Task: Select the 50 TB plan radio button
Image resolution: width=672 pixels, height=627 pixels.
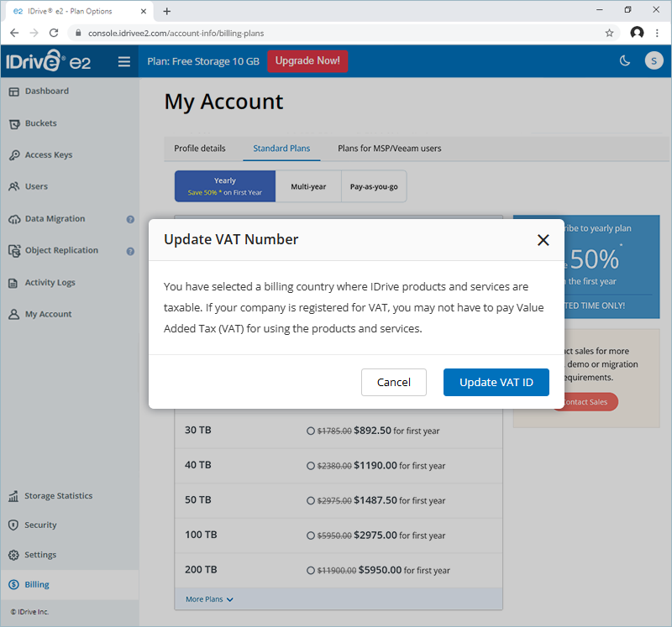Action: (311, 500)
